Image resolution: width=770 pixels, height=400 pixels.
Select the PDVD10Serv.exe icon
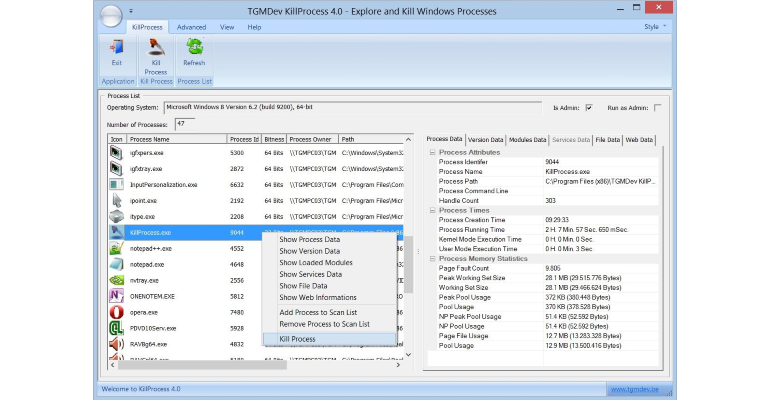click(x=116, y=328)
